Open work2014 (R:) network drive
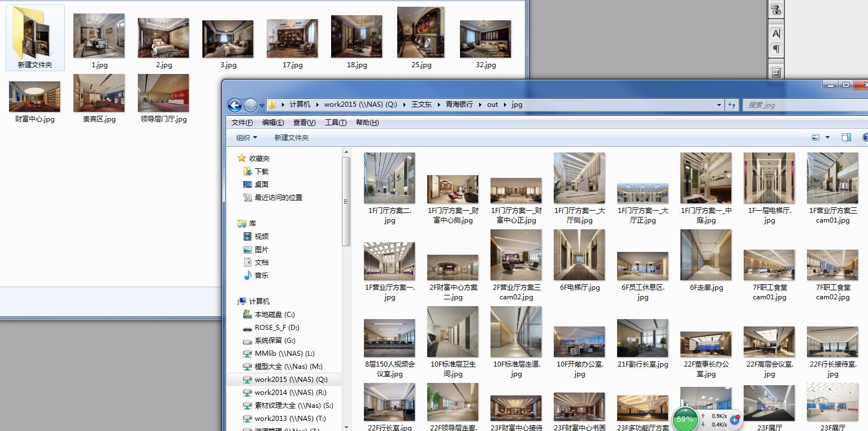 click(285, 392)
